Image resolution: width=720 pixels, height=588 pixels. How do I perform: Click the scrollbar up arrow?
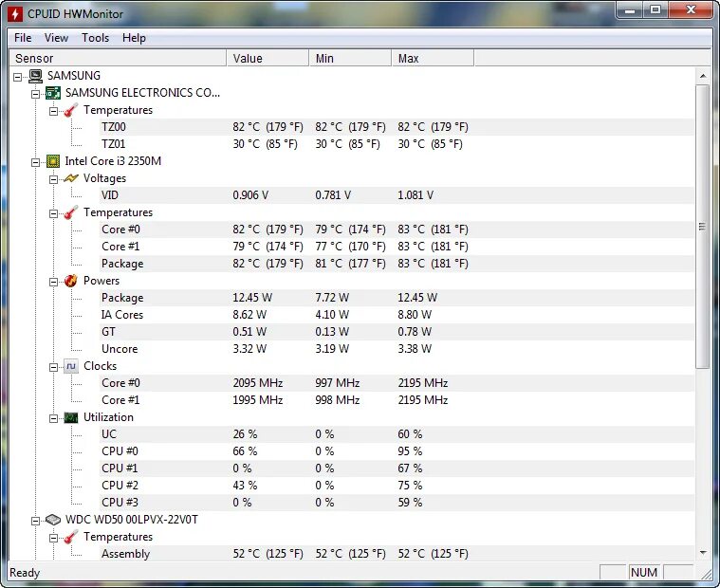pyautogui.click(x=703, y=76)
